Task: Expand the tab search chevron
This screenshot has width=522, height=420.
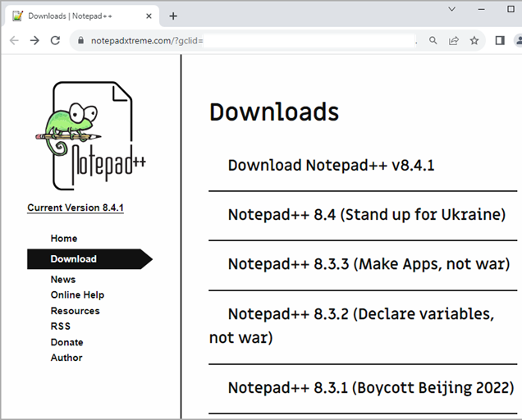Action: click(x=452, y=9)
